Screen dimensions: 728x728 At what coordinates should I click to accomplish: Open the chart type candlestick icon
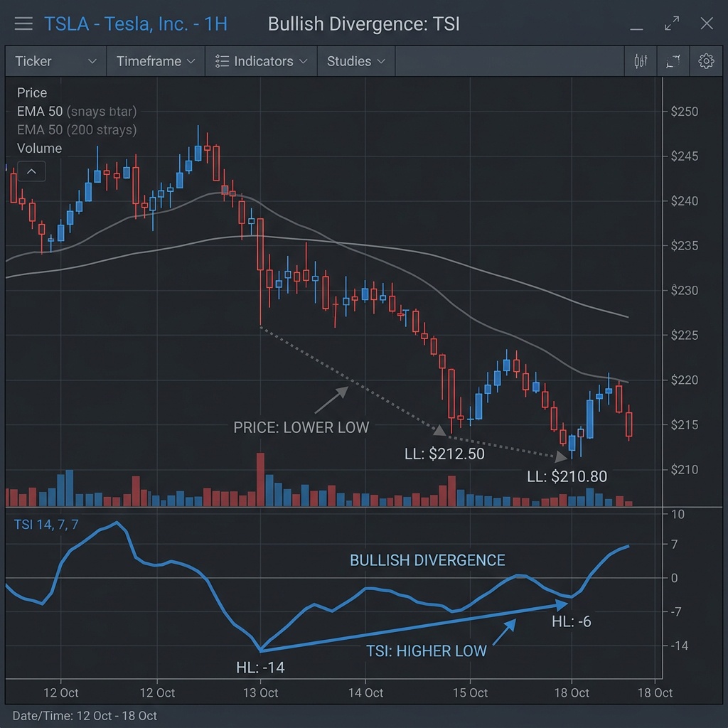tap(641, 61)
